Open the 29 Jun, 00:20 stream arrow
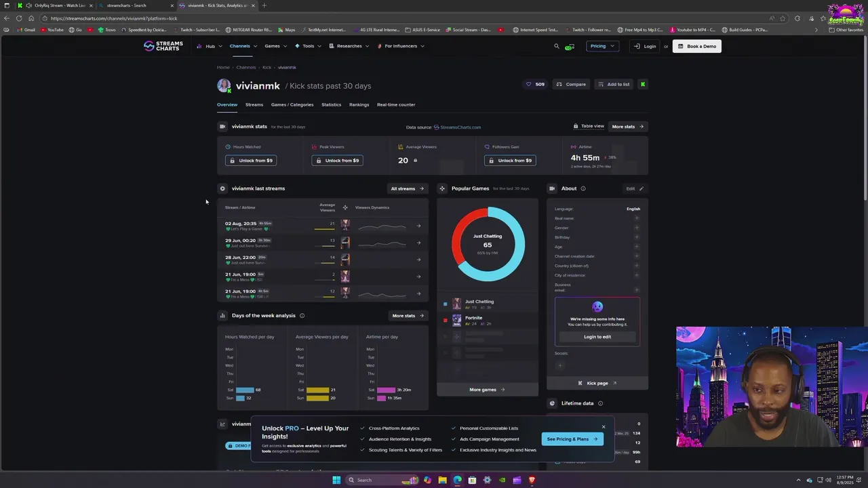The width and height of the screenshot is (868, 488). [418, 243]
